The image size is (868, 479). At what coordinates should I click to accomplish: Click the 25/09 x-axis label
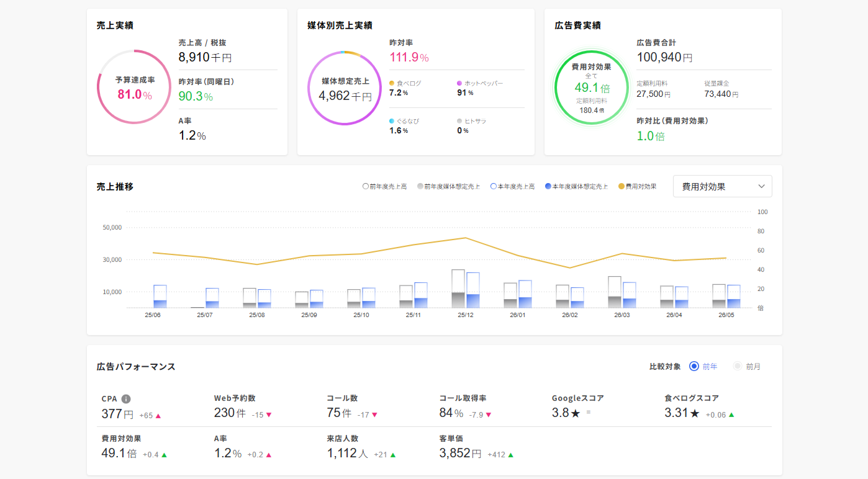[x=309, y=315]
